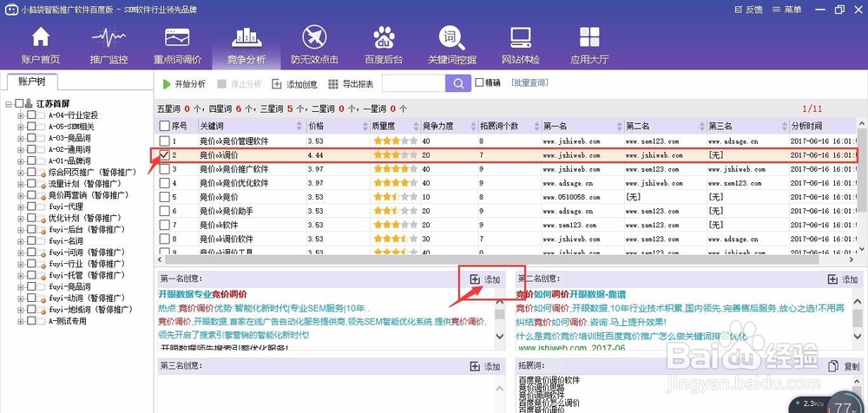Uncheck row 2 竞价ok调价

[x=164, y=155]
